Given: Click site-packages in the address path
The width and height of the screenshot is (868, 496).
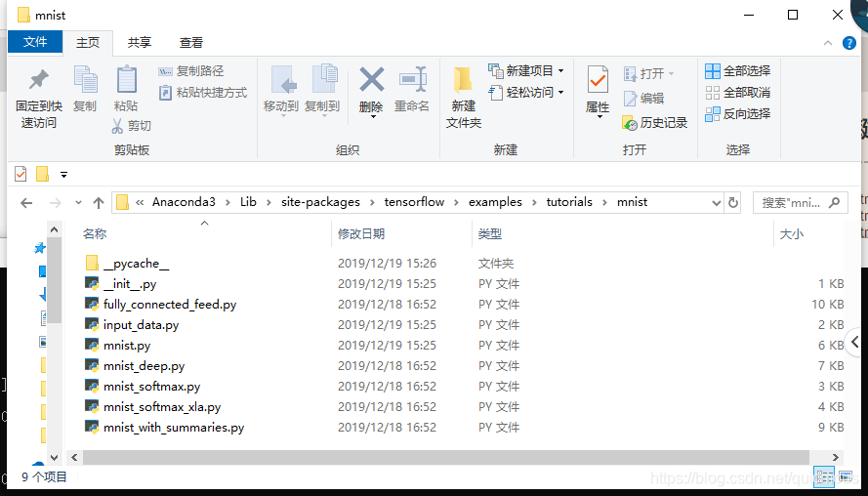Looking at the screenshot, I should (x=320, y=202).
